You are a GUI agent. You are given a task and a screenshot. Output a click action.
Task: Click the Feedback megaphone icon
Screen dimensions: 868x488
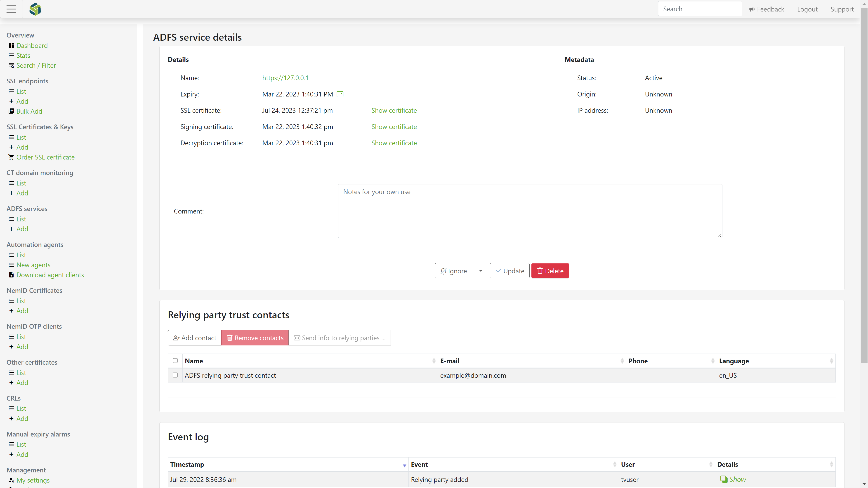point(752,9)
